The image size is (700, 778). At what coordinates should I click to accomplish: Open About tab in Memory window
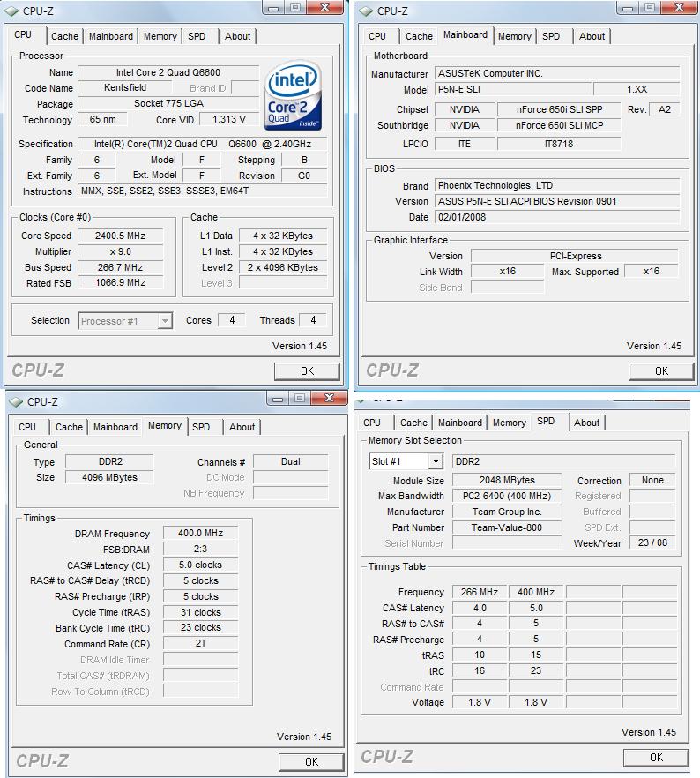[x=242, y=427]
